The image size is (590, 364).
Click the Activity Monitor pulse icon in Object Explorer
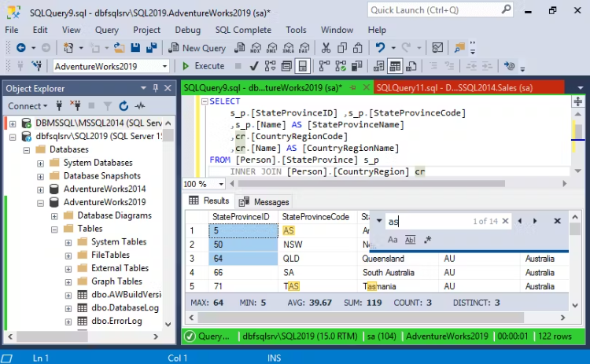140,106
